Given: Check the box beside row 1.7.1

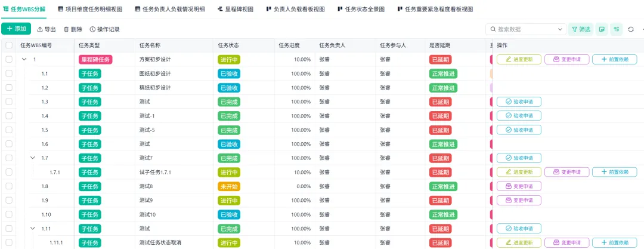Looking at the screenshot, I should click(x=9, y=172).
